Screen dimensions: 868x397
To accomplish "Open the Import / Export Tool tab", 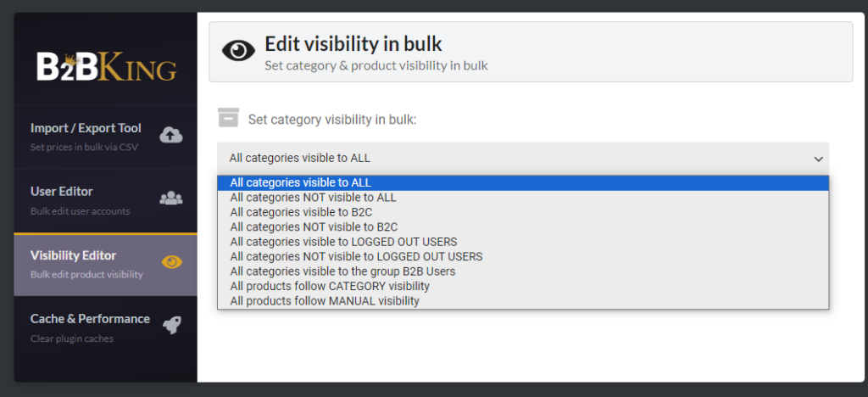I will [86, 128].
